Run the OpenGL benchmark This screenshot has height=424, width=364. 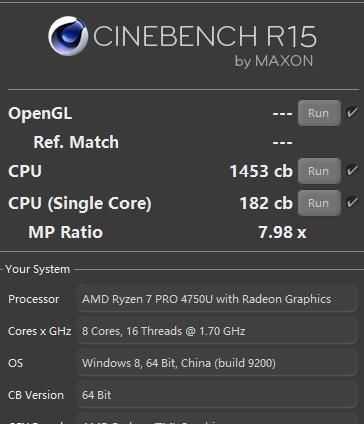tap(319, 113)
